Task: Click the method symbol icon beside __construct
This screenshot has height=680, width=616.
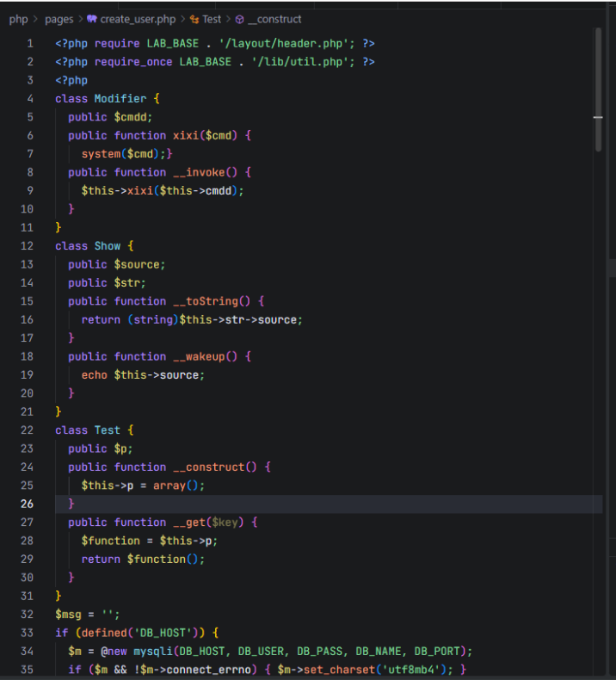Action: point(239,20)
